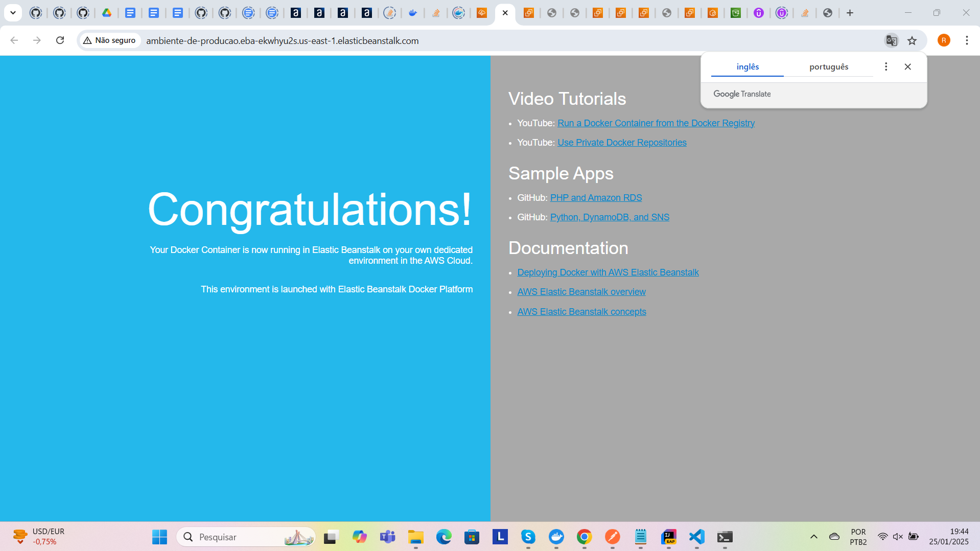
Task: Open the Chrome three-dot menu
Action: [x=967, y=40]
